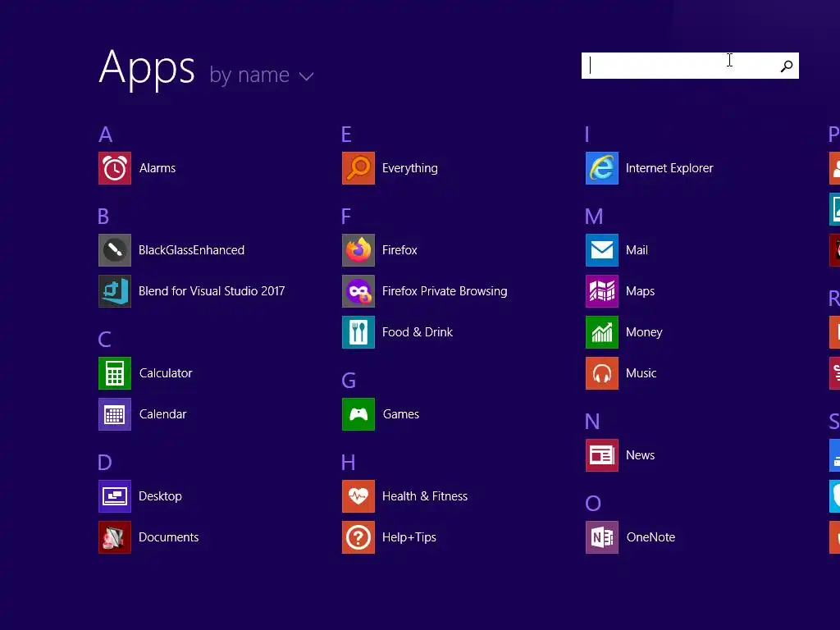Image resolution: width=840 pixels, height=630 pixels.
Task: Click the 'Help+Tips' label
Action: point(409,537)
